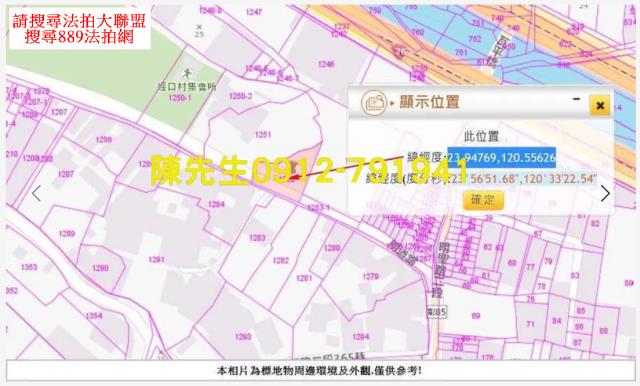The image size is (640, 386).
Task: Click the highlighted 23.94769,120.55626 coordinate field
Action: click(502, 158)
